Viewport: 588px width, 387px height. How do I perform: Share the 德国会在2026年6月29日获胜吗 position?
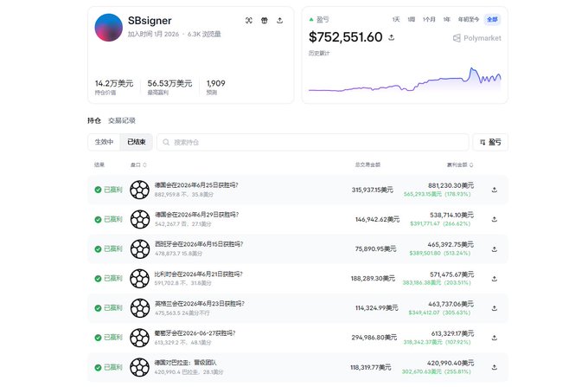(x=495, y=219)
